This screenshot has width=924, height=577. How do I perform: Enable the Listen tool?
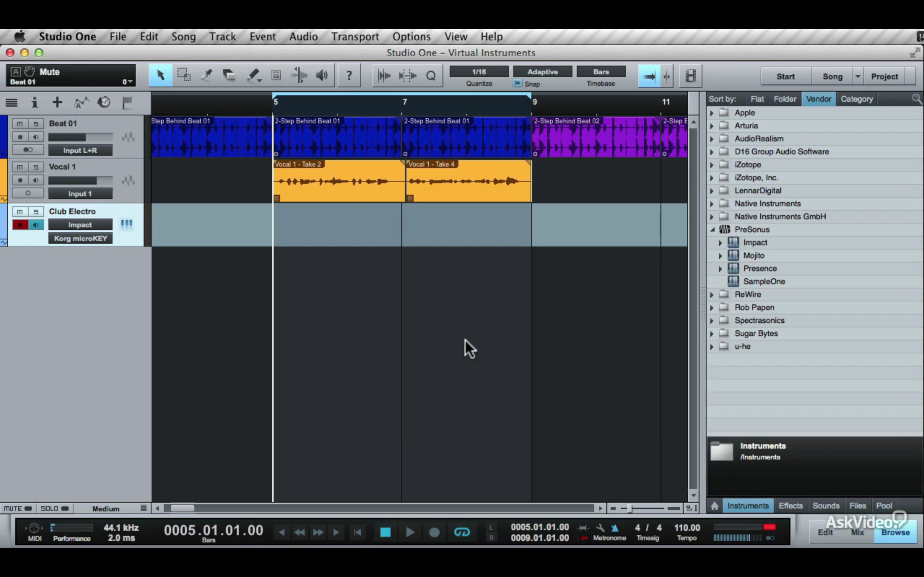[x=322, y=75]
